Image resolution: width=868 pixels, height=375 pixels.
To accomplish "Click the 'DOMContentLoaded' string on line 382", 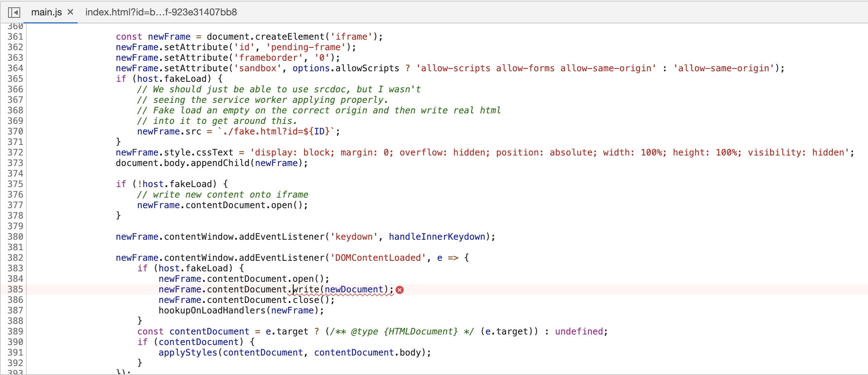I will click(x=378, y=258).
